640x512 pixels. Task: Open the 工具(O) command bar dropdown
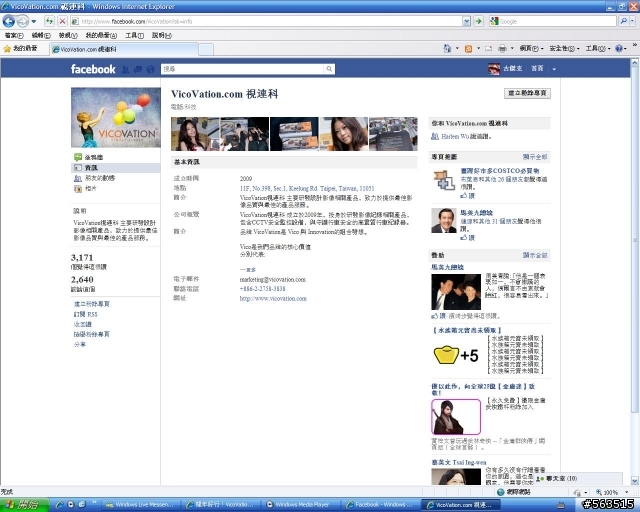click(598, 49)
